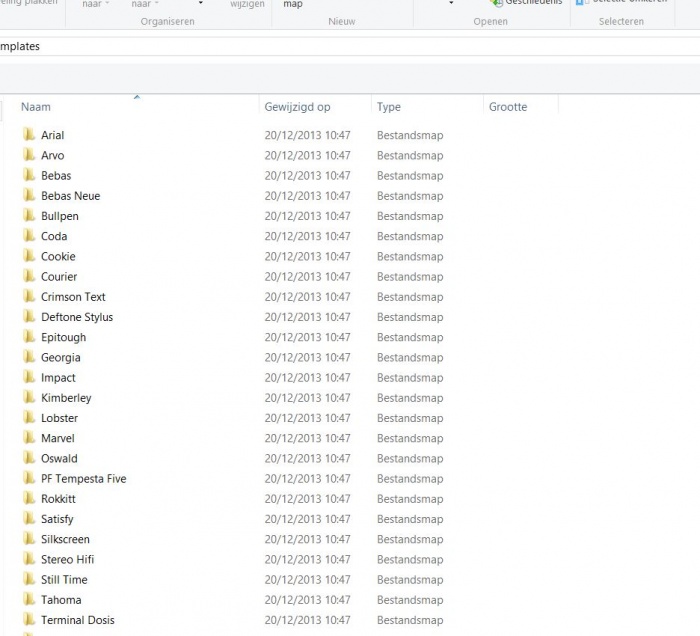Sort by Grootte column header
This screenshot has height=636, width=700.
508,107
